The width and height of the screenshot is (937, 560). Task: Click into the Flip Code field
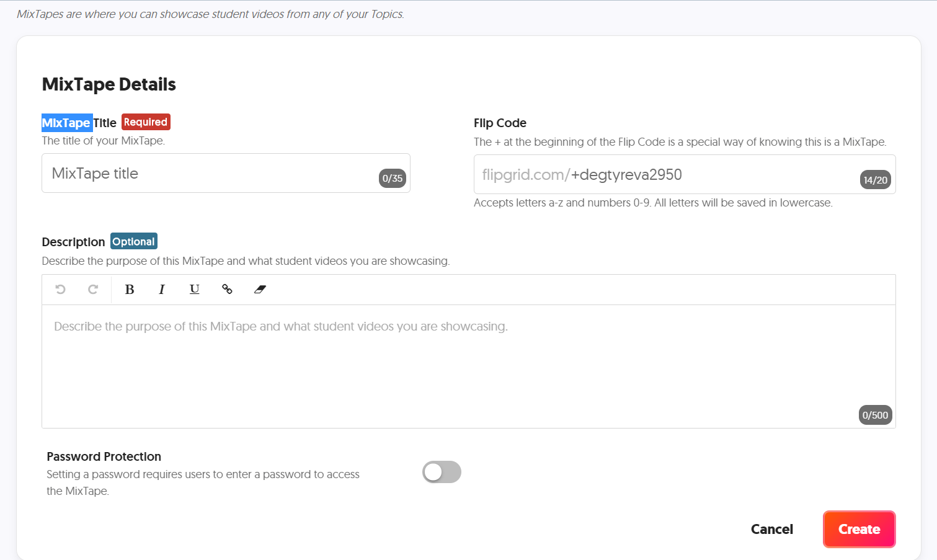click(x=685, y=174)
